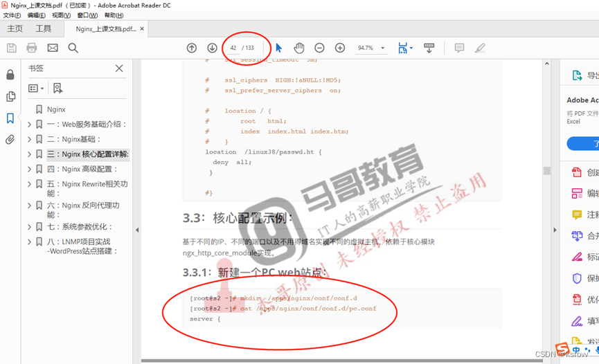Click the Print file icon

click(x=32, y=48)
